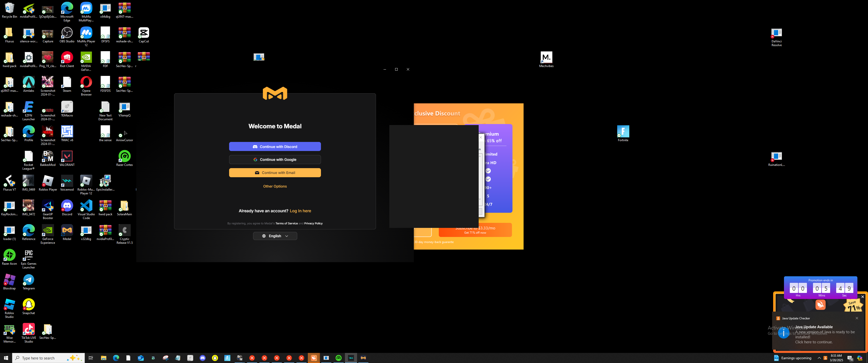Open Terms of Service link
The image size is (868, 363).
(286, 224)
